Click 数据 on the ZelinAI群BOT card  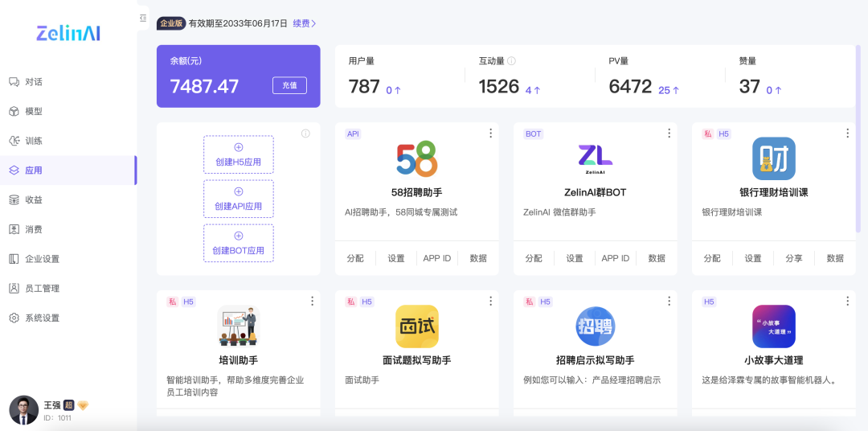tap(657, 258)
